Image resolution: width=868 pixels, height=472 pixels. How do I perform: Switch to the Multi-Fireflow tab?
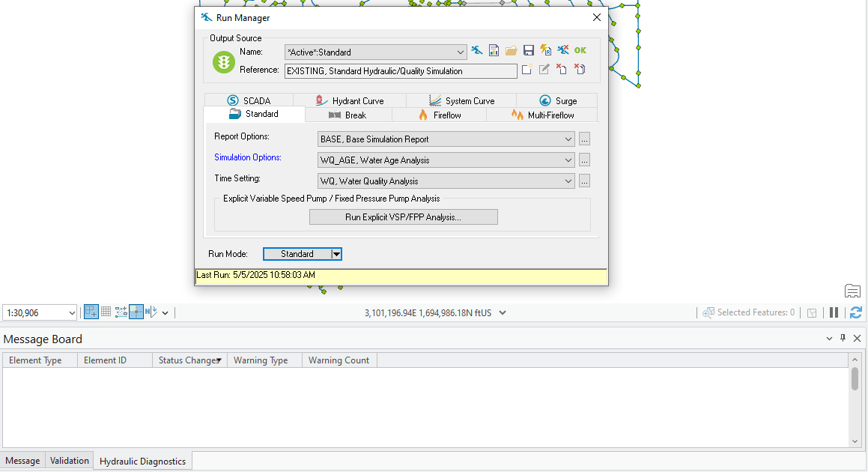(x=542, y=115)
